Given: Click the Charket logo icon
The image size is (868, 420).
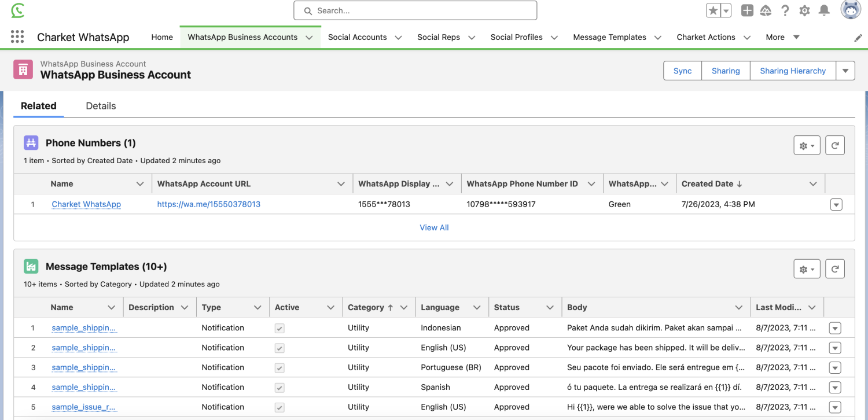Looking at the screenshot, I should 18,10.
